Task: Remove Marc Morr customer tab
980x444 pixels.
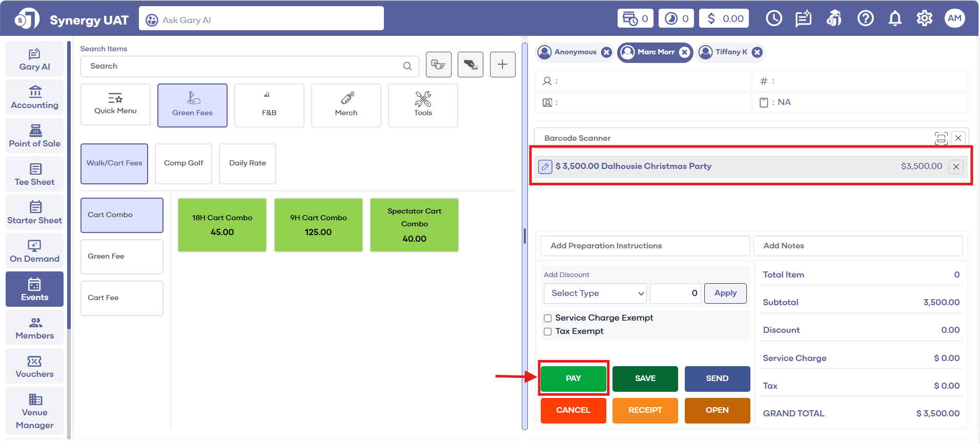Action: (x=684, y=52)
